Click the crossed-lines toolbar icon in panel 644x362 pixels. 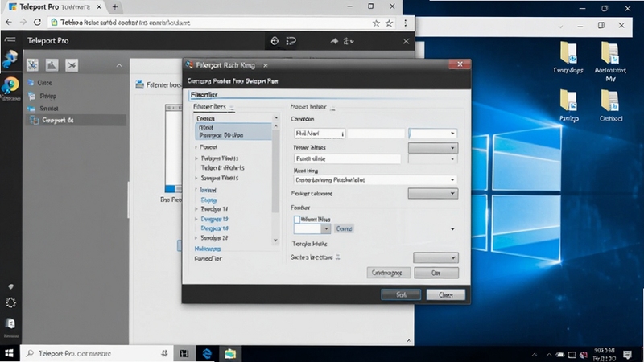tap(72, 65)
